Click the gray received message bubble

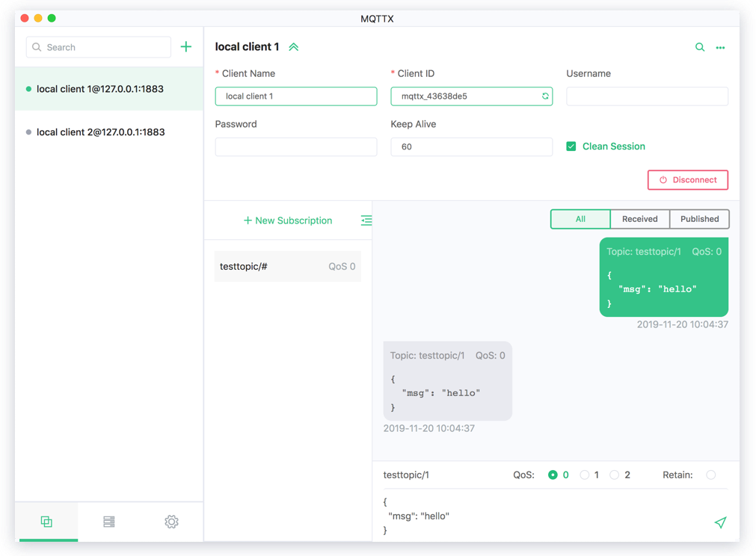point(447,381)
